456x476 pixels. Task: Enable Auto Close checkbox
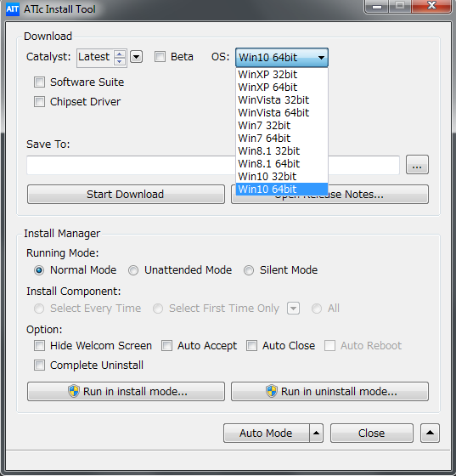[251, 345]
